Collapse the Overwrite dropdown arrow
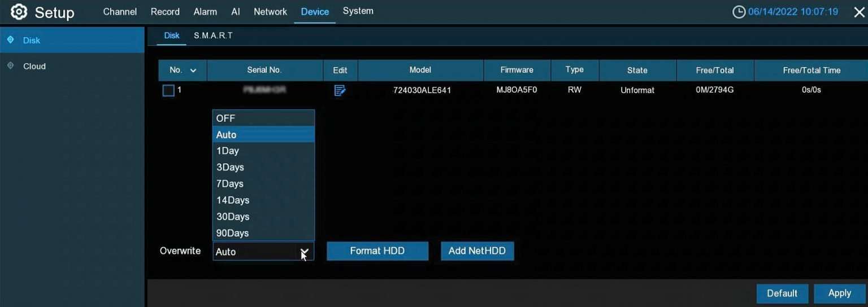Image resolution: width=868 pixels, height=307 pixels. pos(305,252)
